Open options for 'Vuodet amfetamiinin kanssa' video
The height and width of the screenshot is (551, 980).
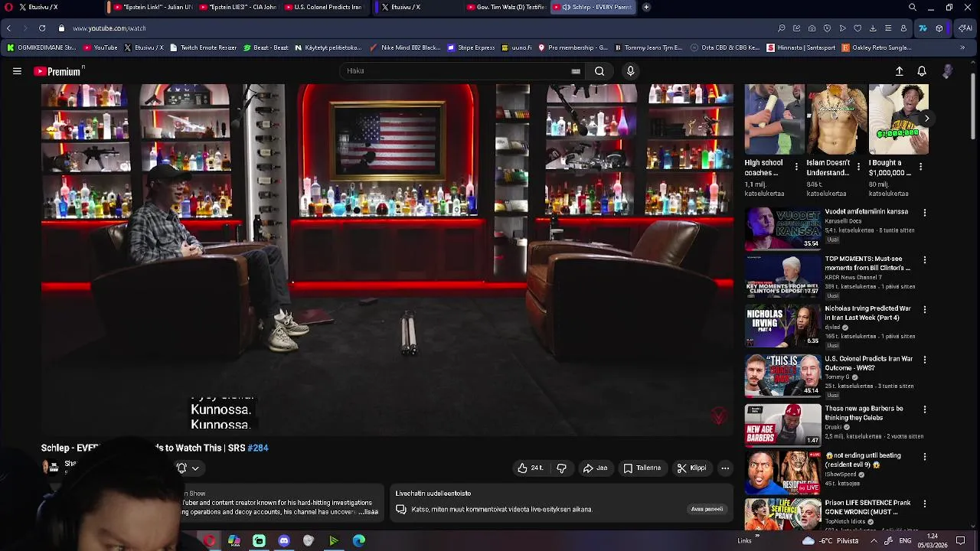pos(924,213)
